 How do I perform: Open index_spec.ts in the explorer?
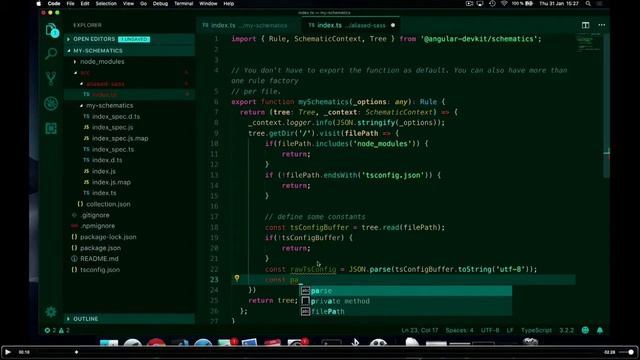pos(113,149)
